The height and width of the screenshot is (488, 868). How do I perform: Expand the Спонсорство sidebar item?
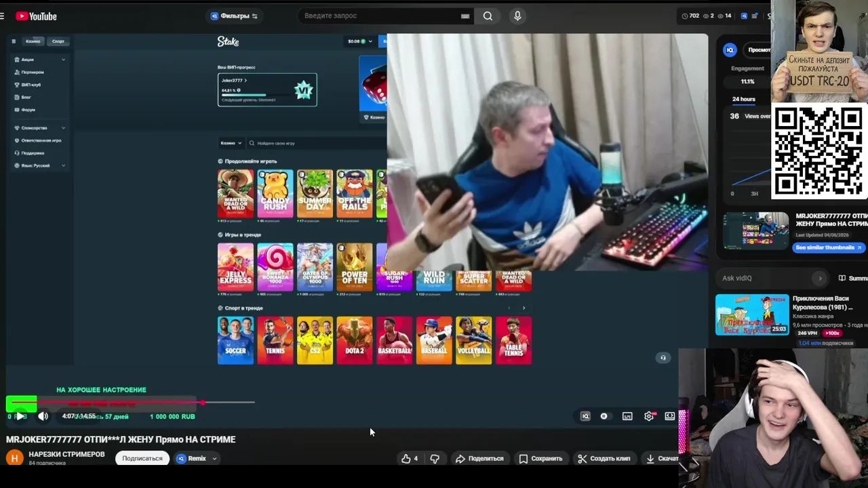click(39, 128)
